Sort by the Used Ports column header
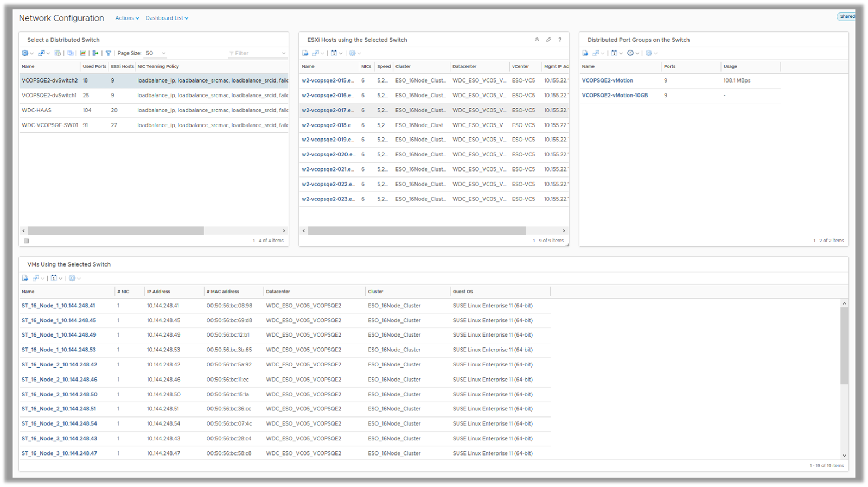The image size is (868, 487). pos(94,66)
